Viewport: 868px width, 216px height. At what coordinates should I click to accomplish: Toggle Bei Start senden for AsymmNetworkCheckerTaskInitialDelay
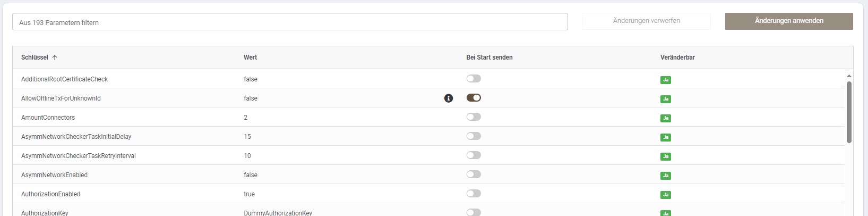(474, 136)
